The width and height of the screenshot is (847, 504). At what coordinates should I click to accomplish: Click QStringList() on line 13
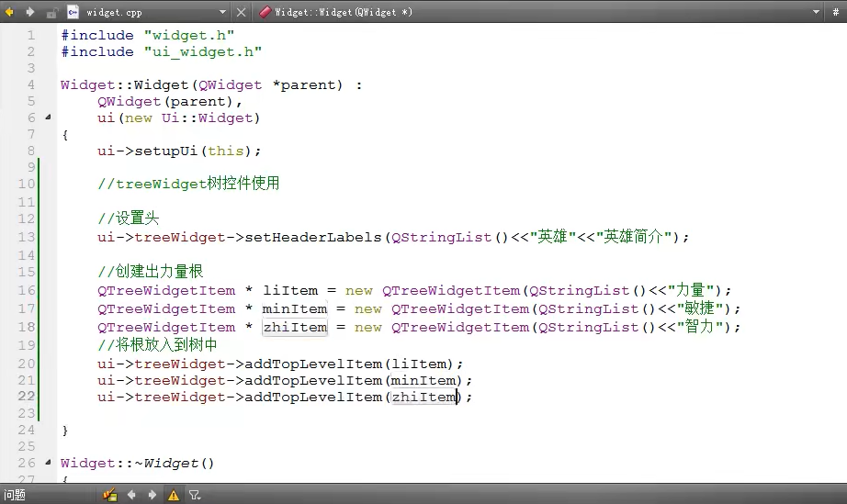pos(449,238)
